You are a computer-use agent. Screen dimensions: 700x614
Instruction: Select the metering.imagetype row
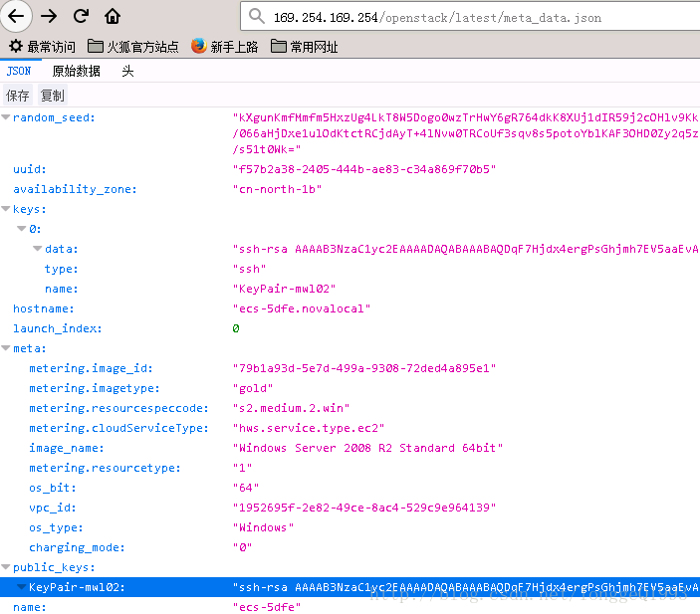tap(350, 388)
